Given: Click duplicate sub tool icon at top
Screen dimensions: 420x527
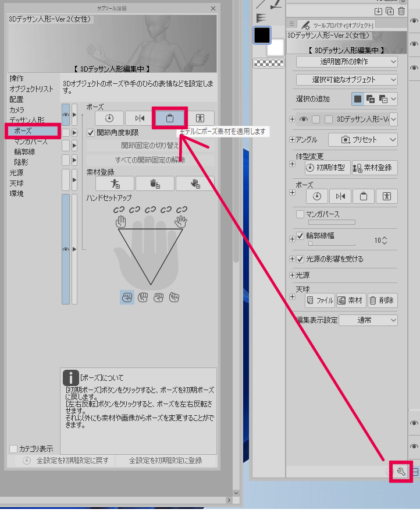Looking at the screenshot, I should (x=390, y=11).
